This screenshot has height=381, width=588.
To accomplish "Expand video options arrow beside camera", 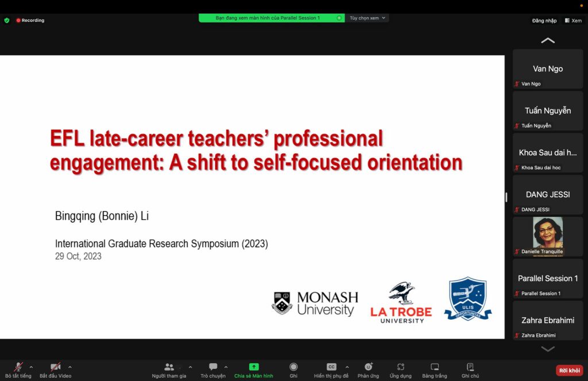I will pyautogui.click(x=70, y=367).
